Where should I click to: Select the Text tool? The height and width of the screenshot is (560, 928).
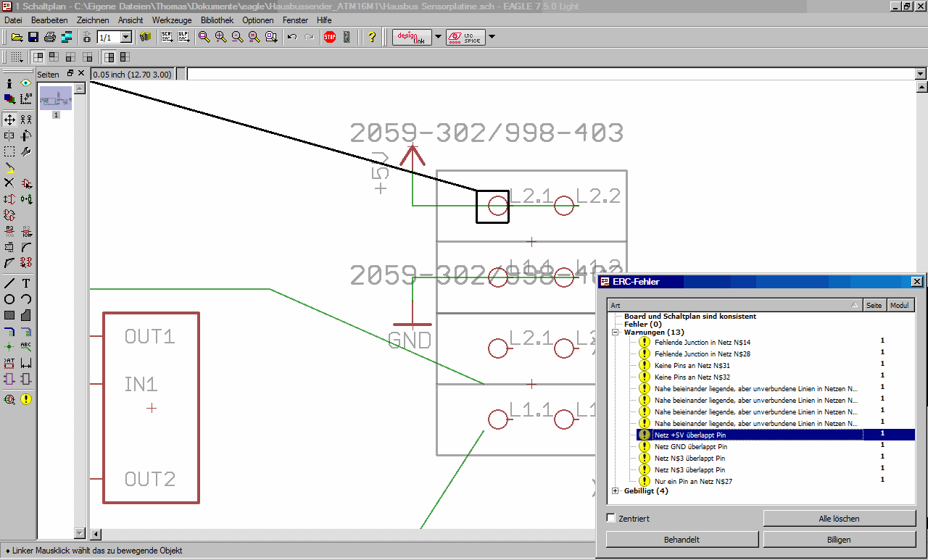pos(26,283)
